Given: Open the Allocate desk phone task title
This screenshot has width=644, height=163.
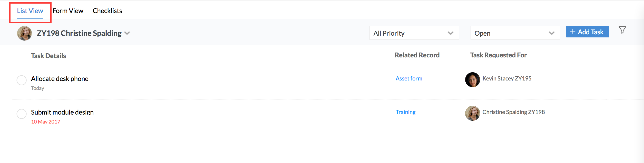Looking at the screenshot, I should (x=60, y=79).
